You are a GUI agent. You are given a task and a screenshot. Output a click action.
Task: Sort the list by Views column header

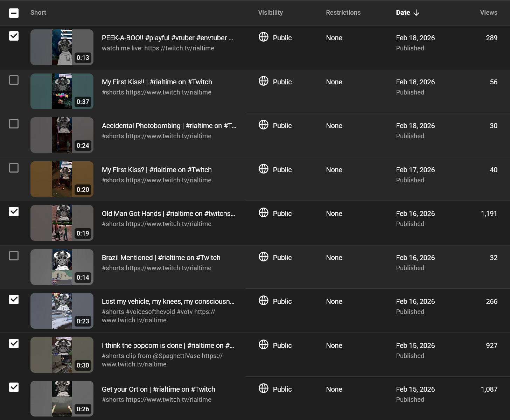click(x=488, y=13)
